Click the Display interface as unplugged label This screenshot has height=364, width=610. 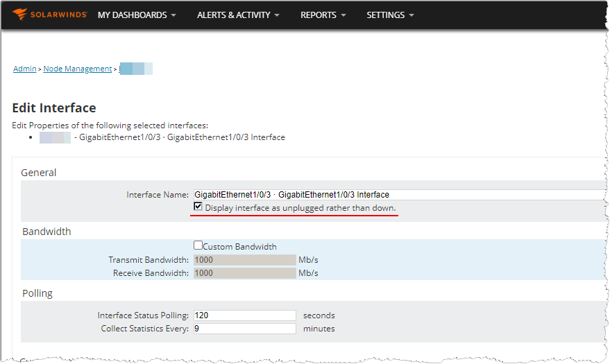[300, 208]
